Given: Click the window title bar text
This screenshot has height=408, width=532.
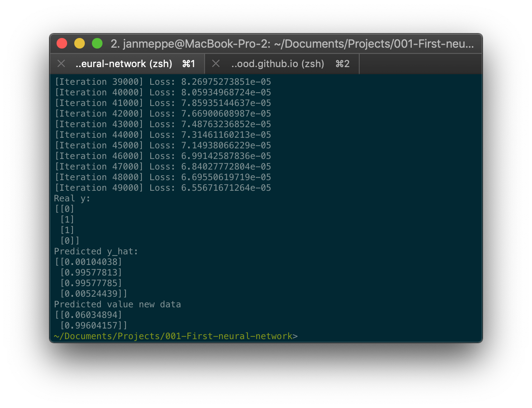Looking at the screenshot, I should point(292,44).
